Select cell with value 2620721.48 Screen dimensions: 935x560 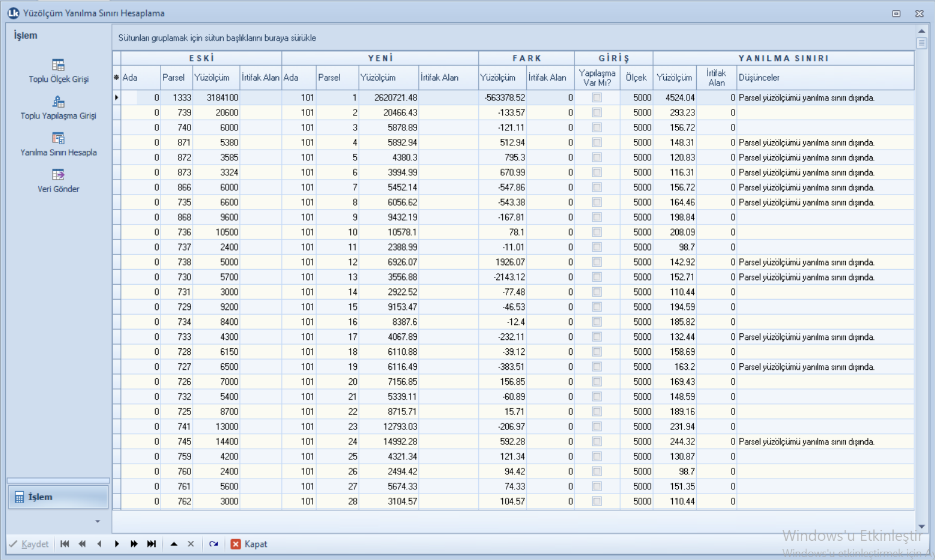click(388, 98)
